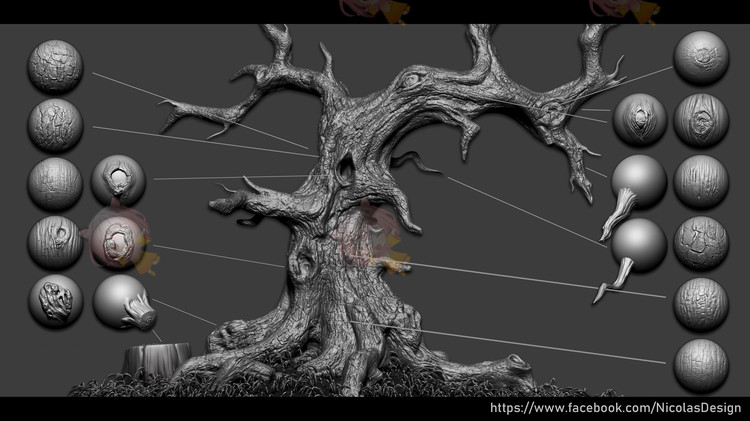Pick sphere with centered spiral ringed knot
The width and height of the screenshot is (750, 421).
pos(701,120)
